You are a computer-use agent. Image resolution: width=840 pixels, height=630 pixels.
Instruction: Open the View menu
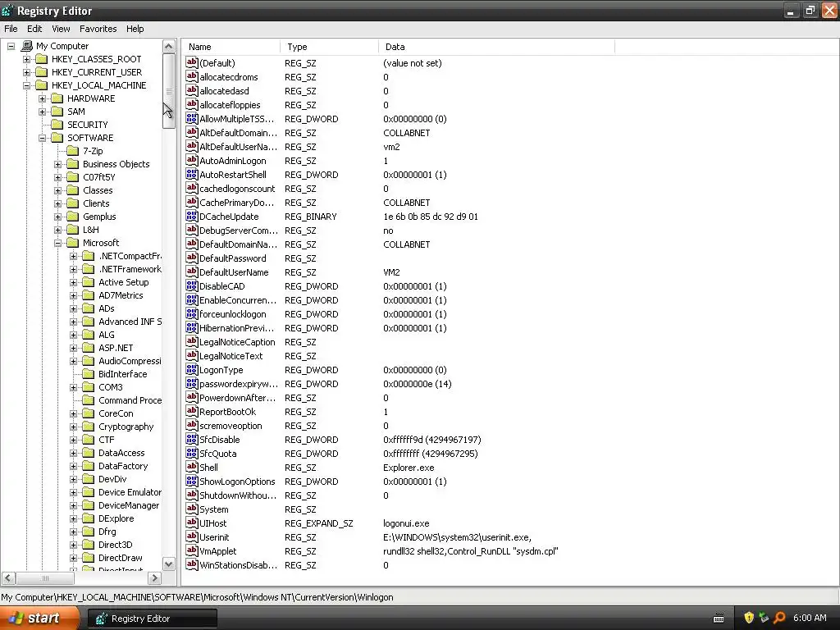tap(61, 29)
